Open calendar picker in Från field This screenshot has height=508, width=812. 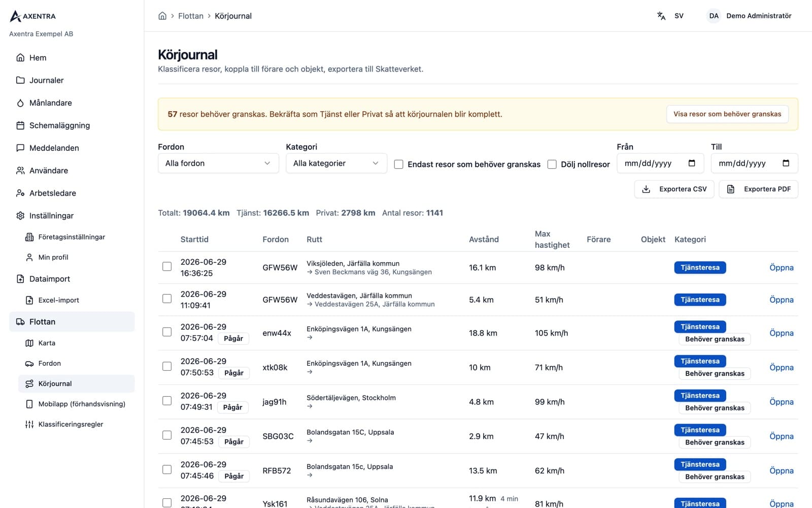[692, 163]
